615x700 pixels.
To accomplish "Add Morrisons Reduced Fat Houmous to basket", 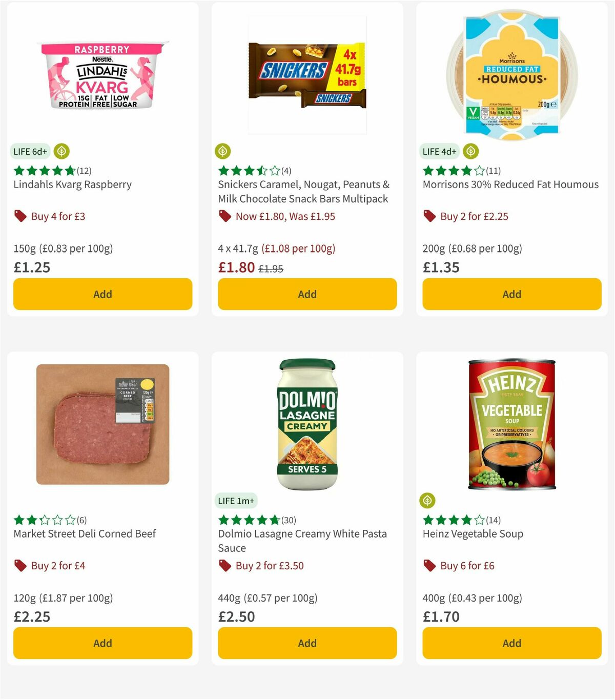I will (511, 294).
